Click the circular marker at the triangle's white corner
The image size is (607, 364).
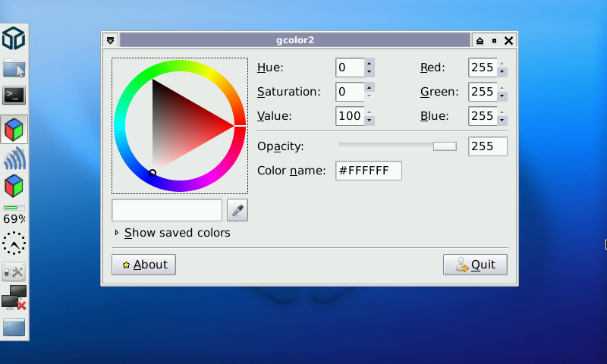(153, 173)
